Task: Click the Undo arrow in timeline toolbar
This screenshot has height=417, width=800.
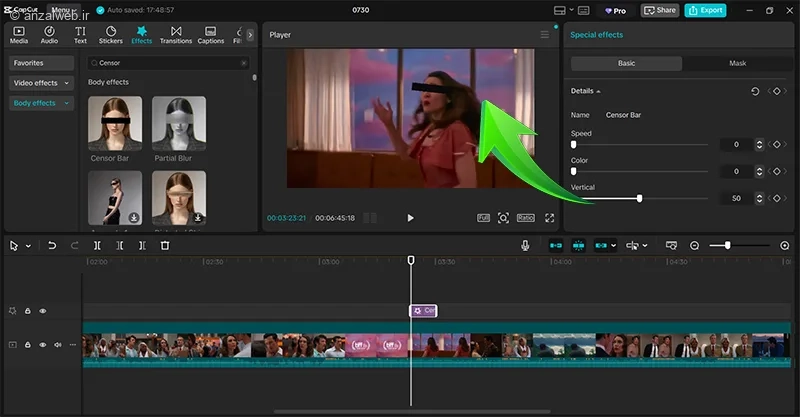Action: [x=52, y=245]
